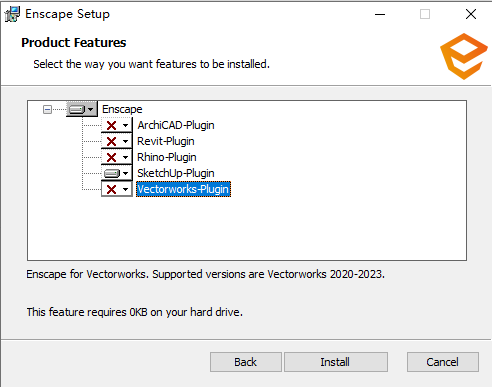Open the Rhino-Plugin install state dropdown
Image resolution: width=492 pixels, height=387 pixels.
[117, 157]
